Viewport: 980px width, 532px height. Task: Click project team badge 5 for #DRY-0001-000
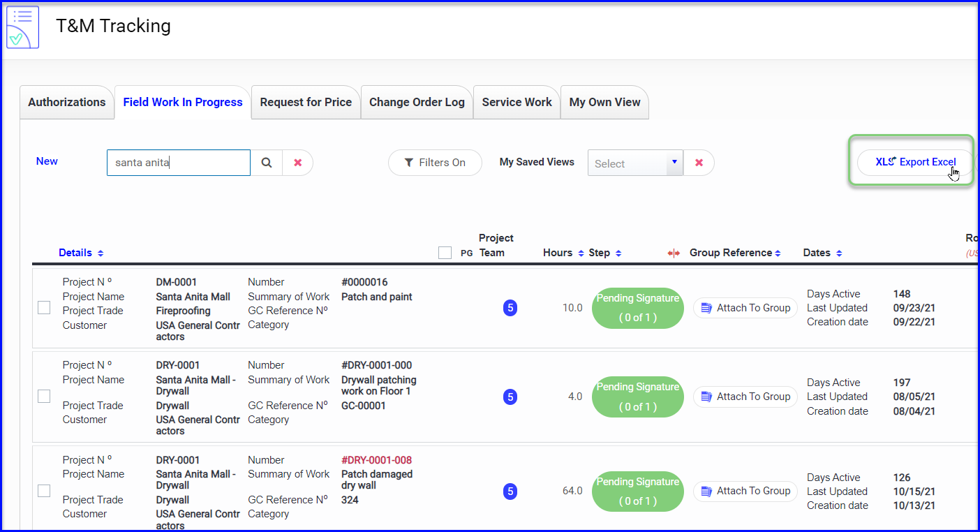coord(510,397)
